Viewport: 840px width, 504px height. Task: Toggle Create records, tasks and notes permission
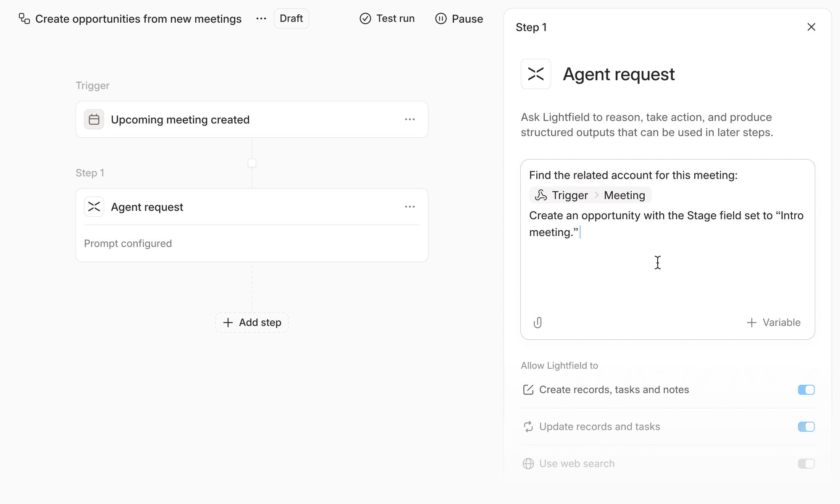pyautogui.click(x=806, y=390)
